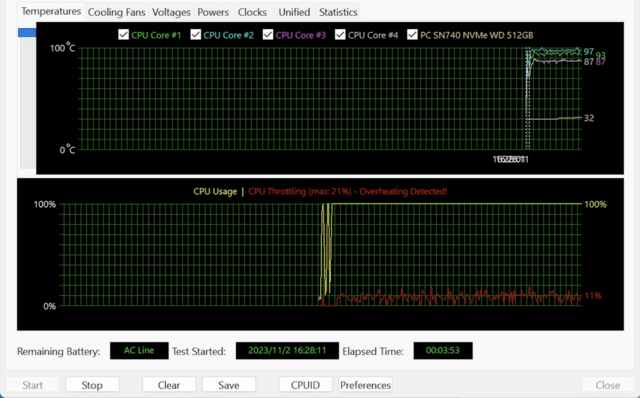Toggle PC SN740 NVMe WD 512GB checkbox
640x398 pixels.
point(412,35)
